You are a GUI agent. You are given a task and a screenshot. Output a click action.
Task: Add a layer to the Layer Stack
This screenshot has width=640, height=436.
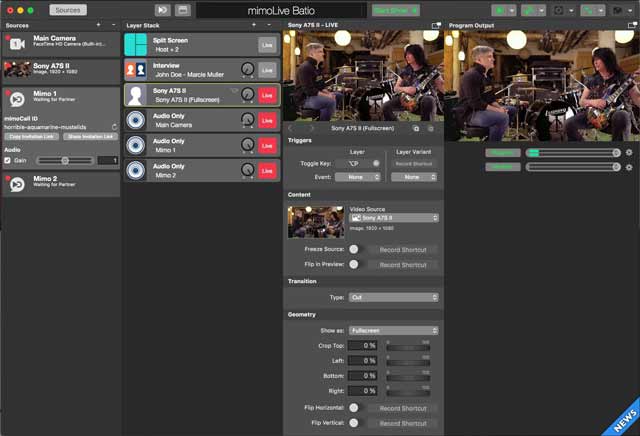point(254,25)
